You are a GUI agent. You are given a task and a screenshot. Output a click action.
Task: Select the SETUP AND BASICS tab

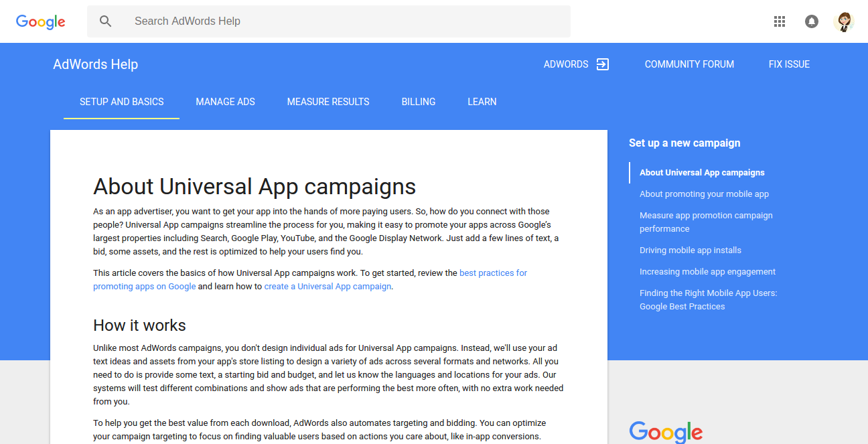122,102
